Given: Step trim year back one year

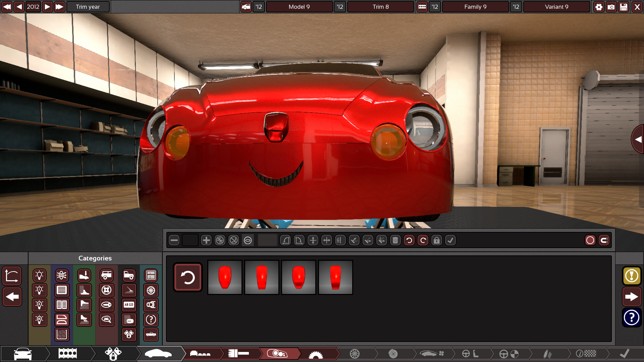Looking at the screenshot, I should click(x=19, y=7).
